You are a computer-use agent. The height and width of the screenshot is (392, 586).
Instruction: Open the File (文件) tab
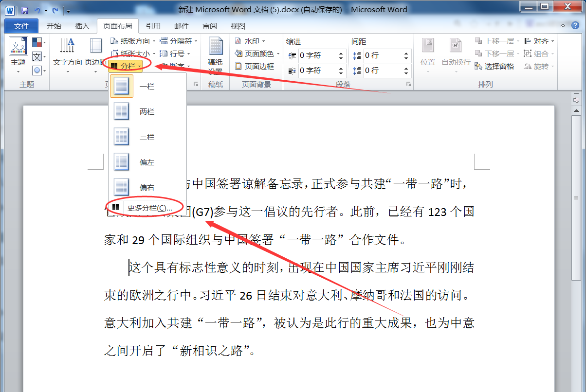(x=21, y=26)
